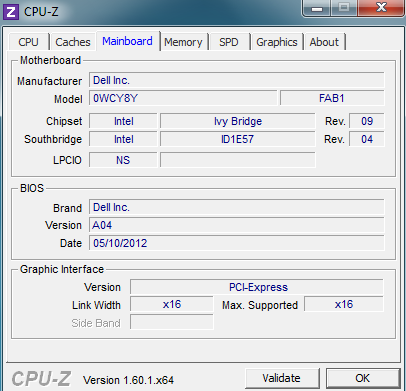The image size is (406, 391).
Task: Click the ID1E57 southbridge field
Action: (238, 139)
